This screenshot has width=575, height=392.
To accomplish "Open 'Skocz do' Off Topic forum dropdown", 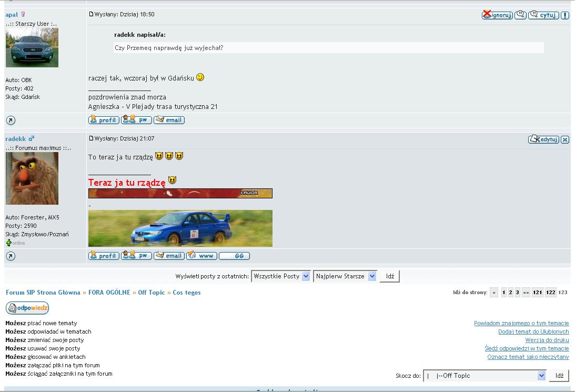I will point(485,376).
